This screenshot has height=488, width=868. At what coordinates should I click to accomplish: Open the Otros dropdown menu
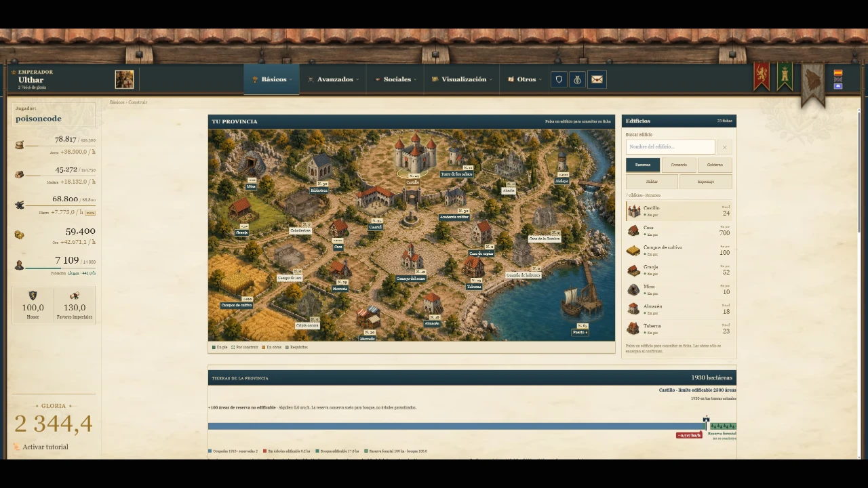[x=525, y=79]
